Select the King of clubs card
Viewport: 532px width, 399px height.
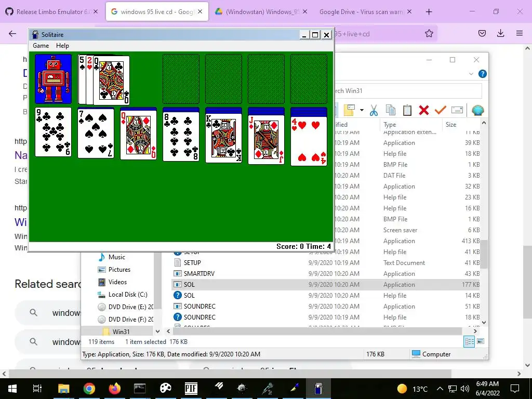[x=223, y=138]
